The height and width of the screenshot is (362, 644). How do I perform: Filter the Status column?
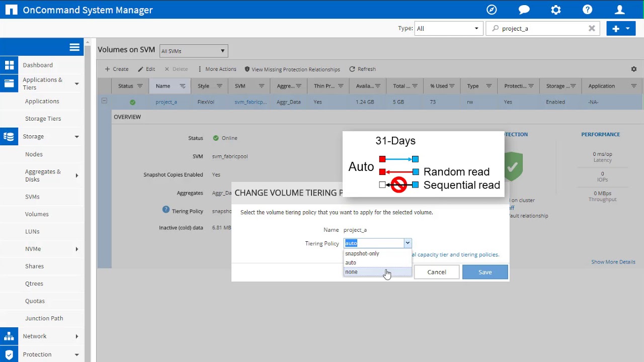click(x=140, y=86)
